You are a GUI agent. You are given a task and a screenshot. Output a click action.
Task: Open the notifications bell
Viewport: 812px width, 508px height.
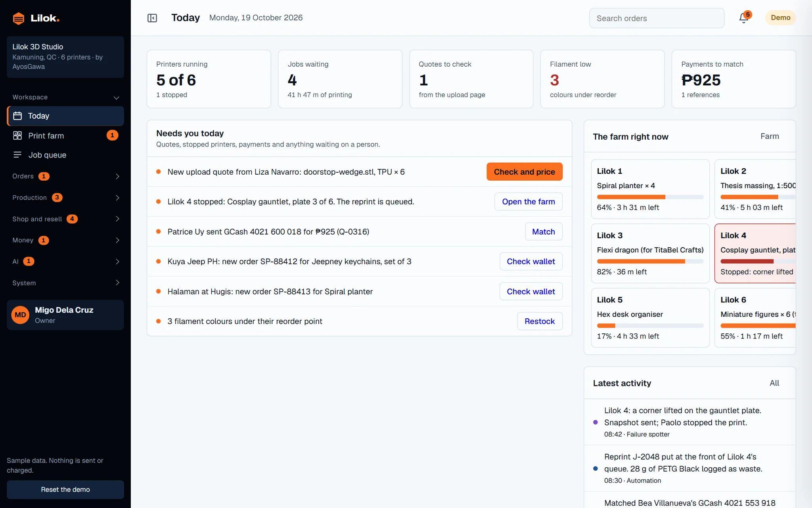coord(744,18)
